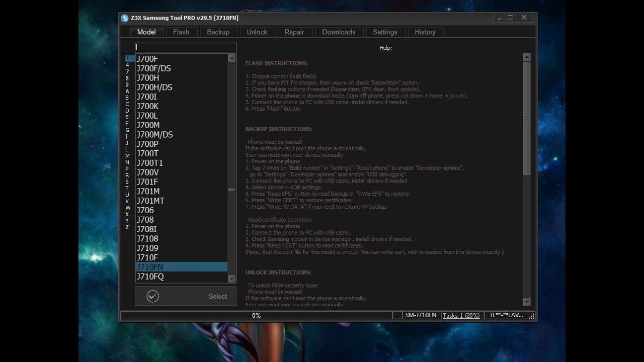Choose model J700T1
The image size is (644, 362).
181,163
